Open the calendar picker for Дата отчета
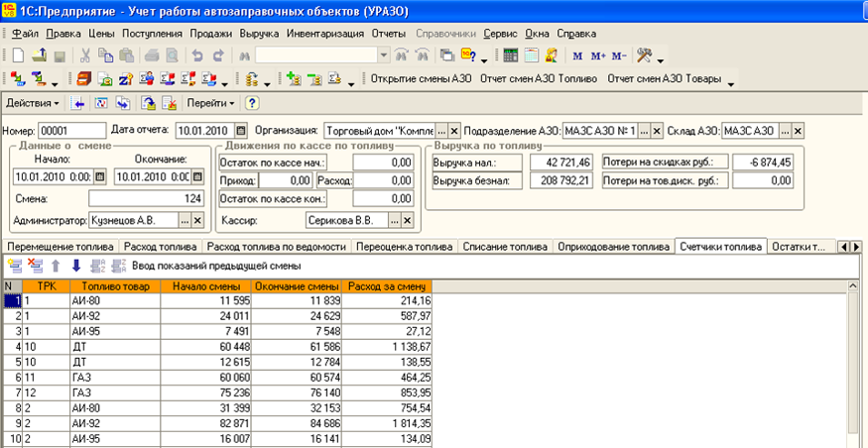Image resolution: width=868 pixels, height=448 pixels. coord(240,131)
